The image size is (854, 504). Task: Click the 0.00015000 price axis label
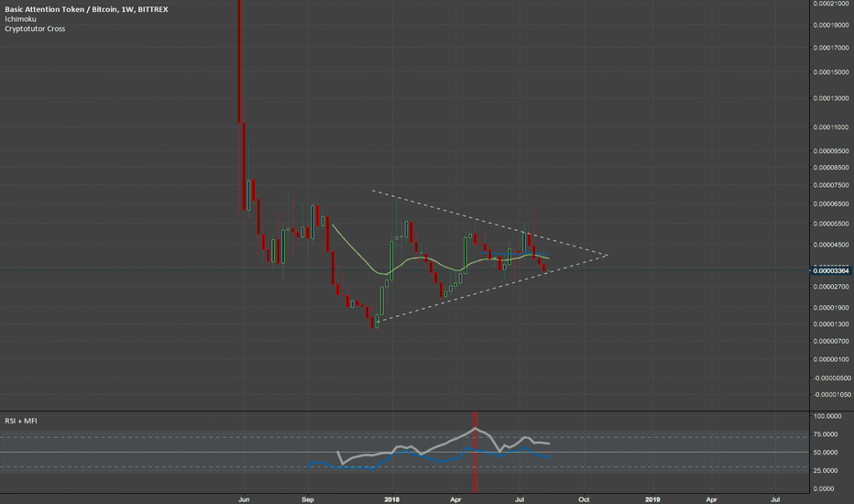click(830, 72)
